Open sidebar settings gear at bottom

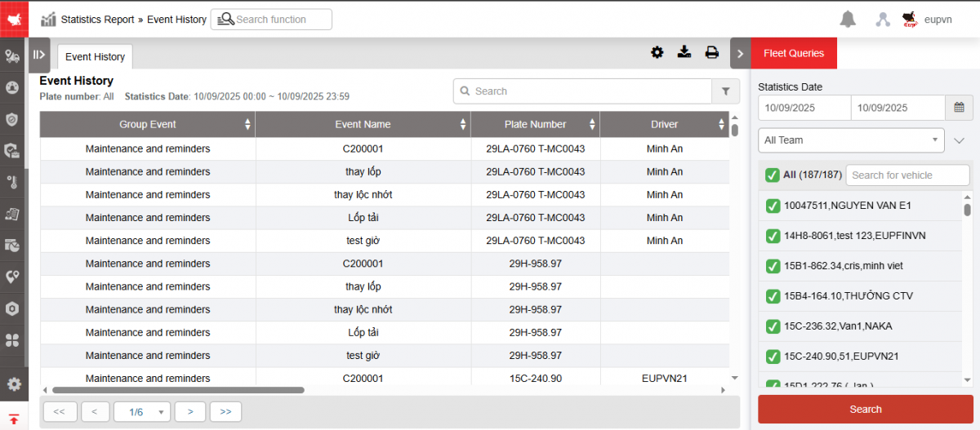[x=13, y=384]
